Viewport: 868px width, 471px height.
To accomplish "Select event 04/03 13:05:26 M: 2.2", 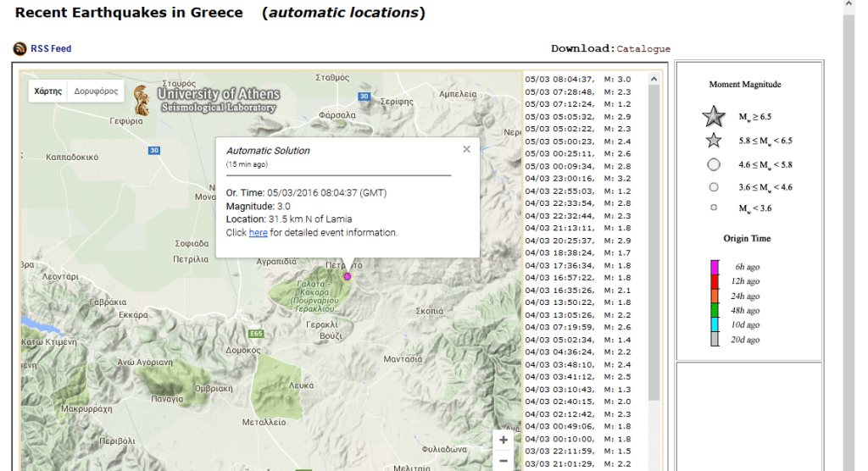I will pyautogui.click(x=578, y=315).
